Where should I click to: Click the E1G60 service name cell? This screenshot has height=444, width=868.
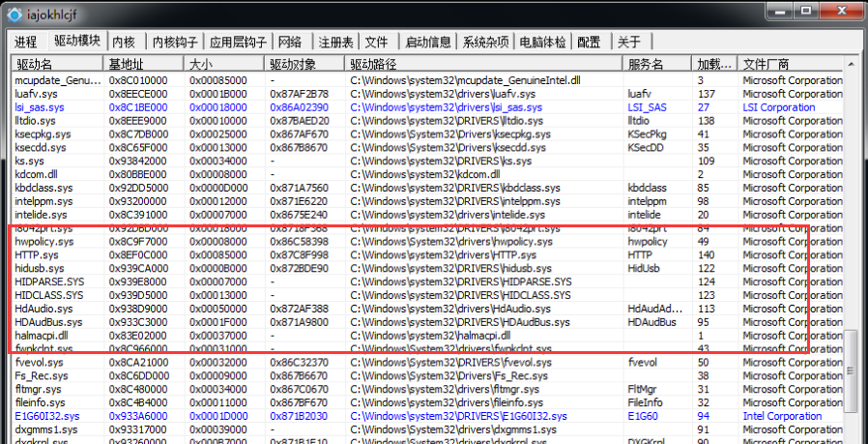[x=643, y=416]
